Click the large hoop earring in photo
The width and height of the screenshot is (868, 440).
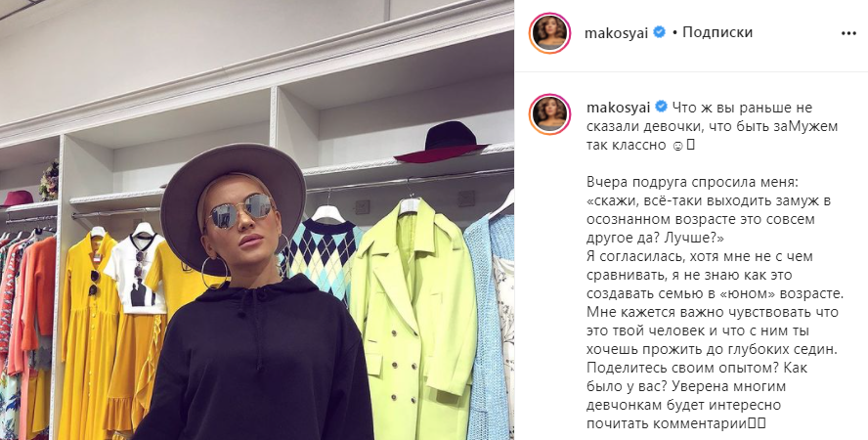click(x=215, y=272)
